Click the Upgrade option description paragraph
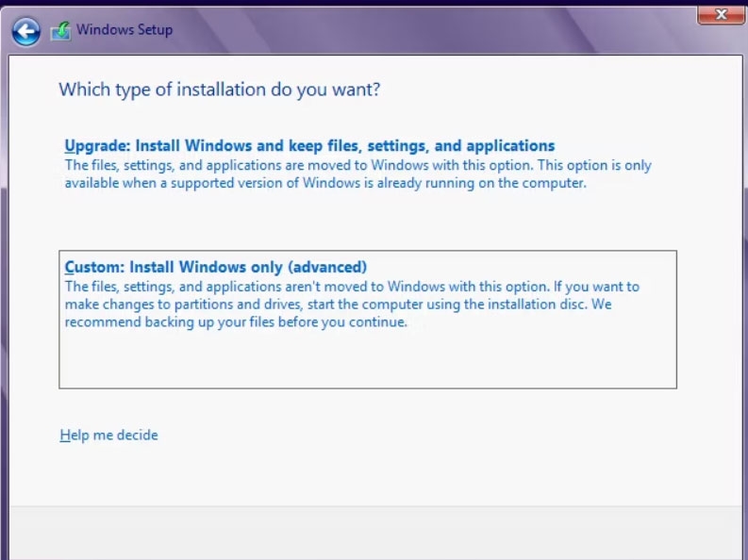Viewport: 748px width, 560px height. click(x=357, y=174)
